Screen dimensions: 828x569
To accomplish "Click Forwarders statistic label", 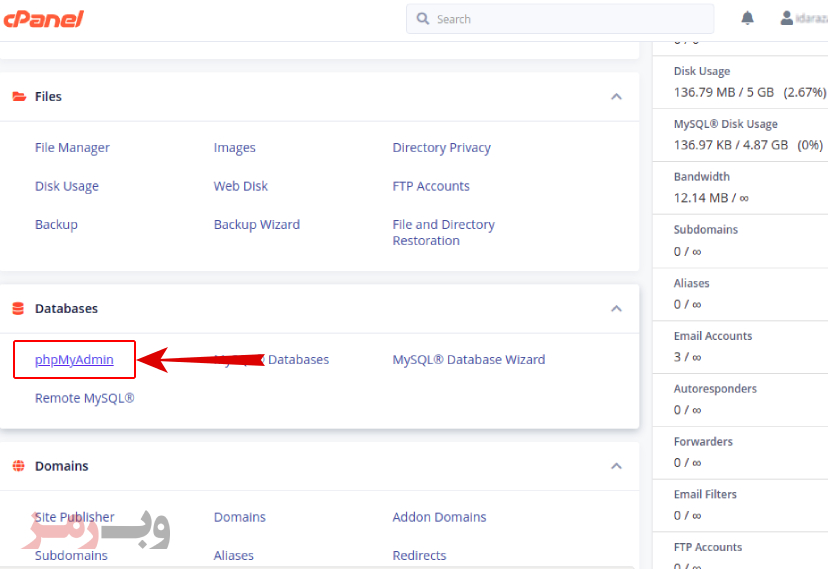I will [x=703, y=442].
